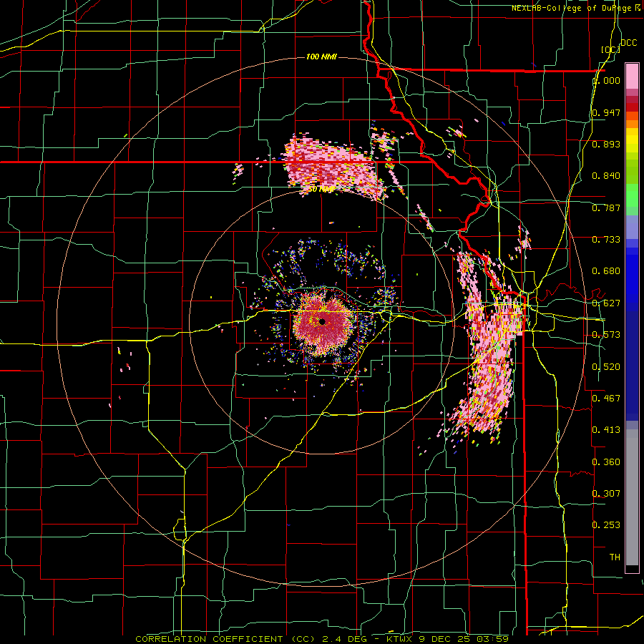The width and height of the screenshot is (644, 644).
Task: Click the "TH" threshold label
Action: point(615,557)
